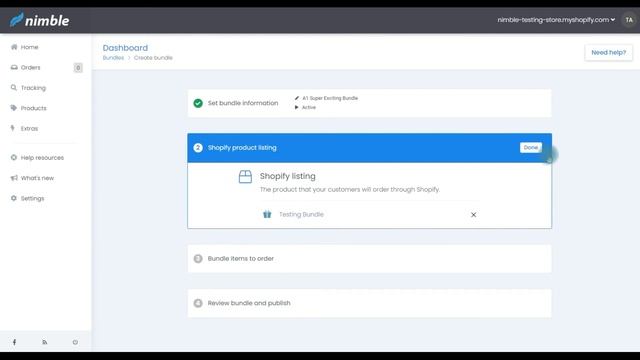Screen dimensions: 640x360
Task: Click the Settings gear icon
Action: [x=14, y=198]
